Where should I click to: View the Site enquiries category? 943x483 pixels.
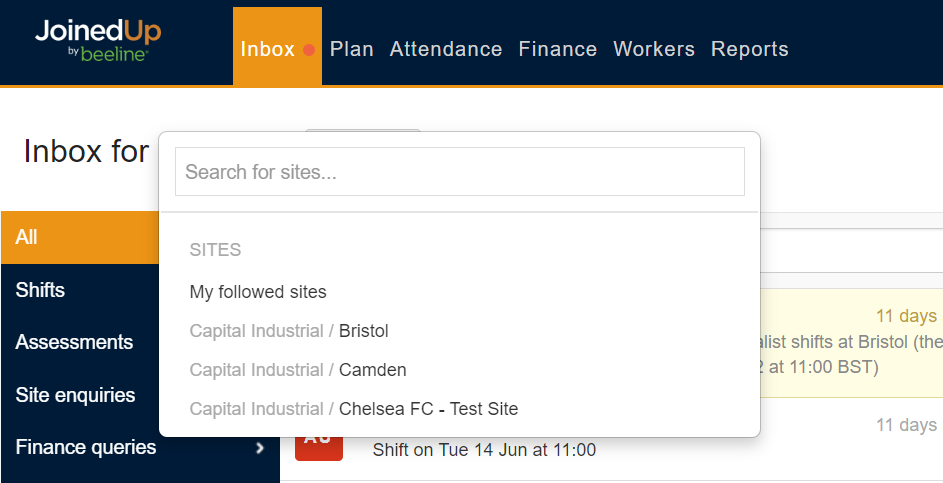[x=75, y=395]
